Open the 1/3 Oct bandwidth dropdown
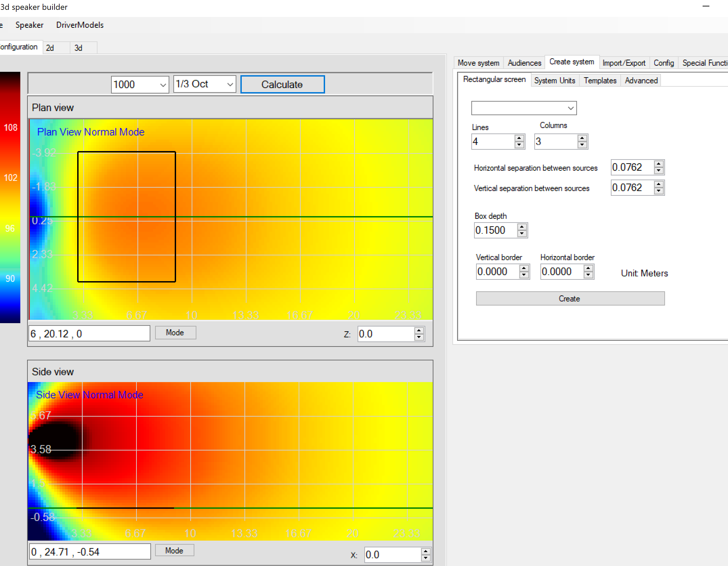This screenshot has height=566, width=728. (230, 85)
